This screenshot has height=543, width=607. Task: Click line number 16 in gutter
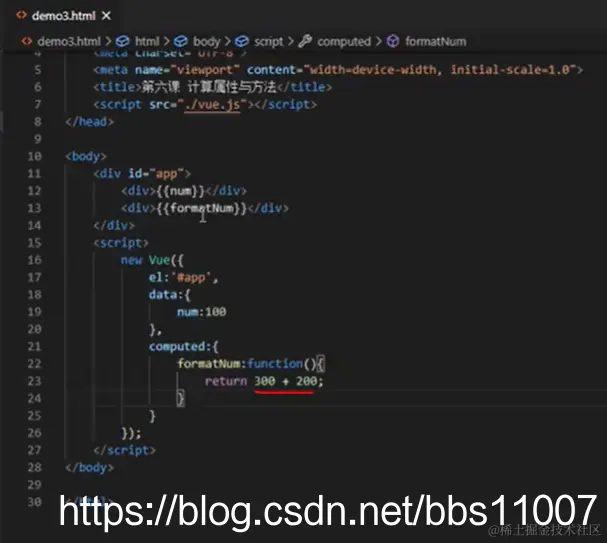pyautogui.click(x=34, y=260)
